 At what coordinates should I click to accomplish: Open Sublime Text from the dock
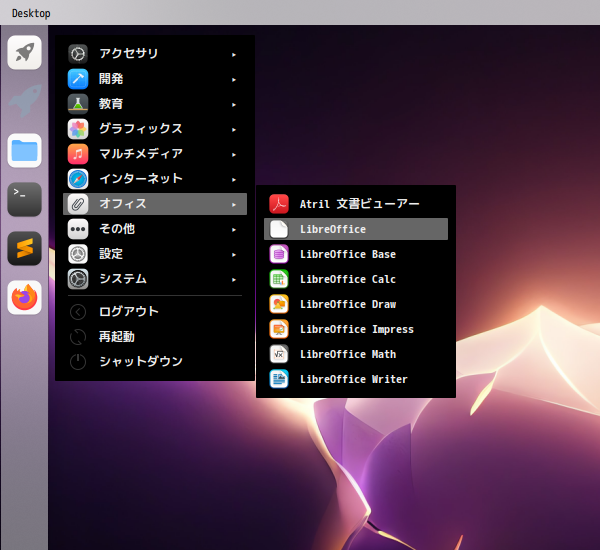click(24, 248)
